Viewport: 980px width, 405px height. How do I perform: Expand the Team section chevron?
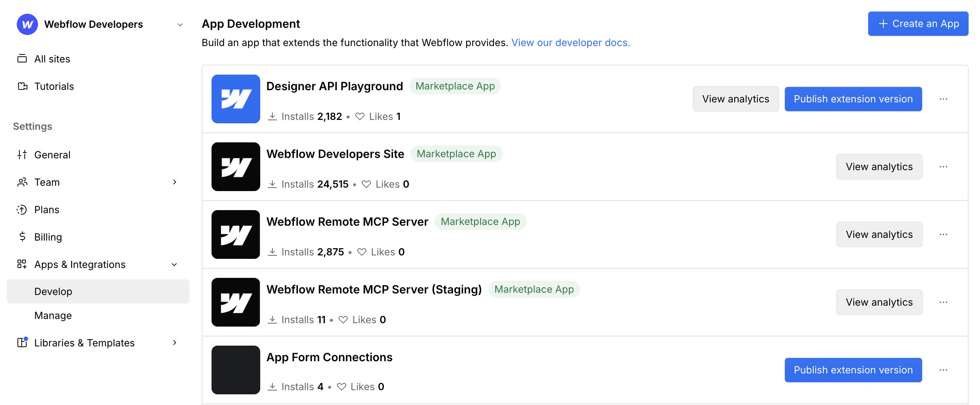pos(175,182)
